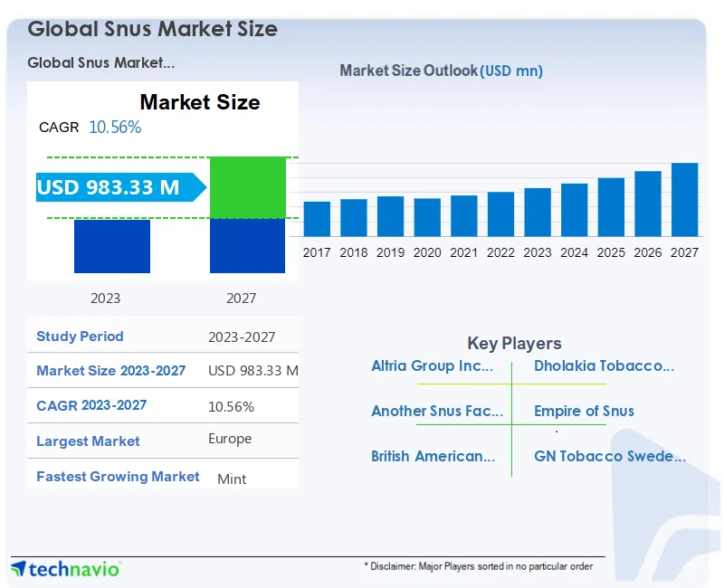
Task: Click the '10.56%' table value
Action: click(231, 406)
